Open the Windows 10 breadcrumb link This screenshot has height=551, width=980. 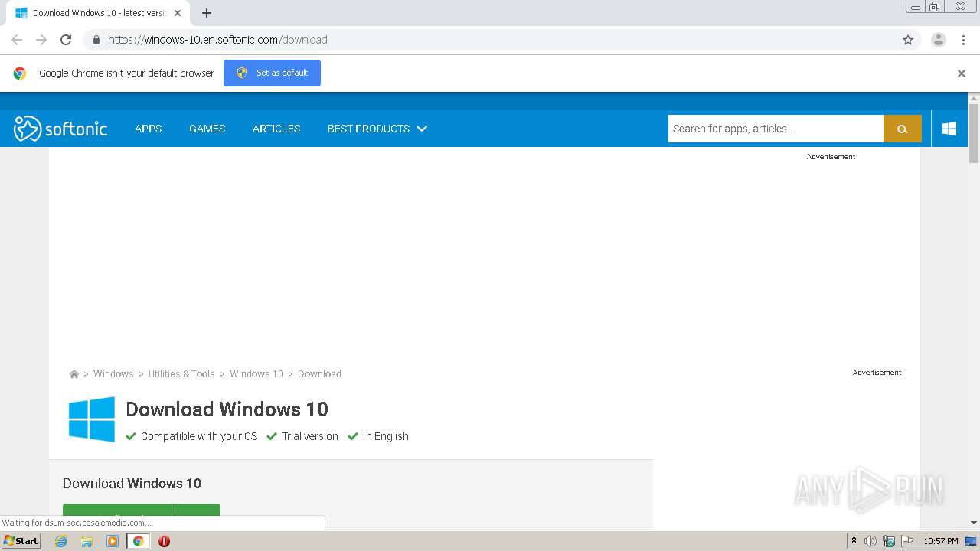pos(256,373)
